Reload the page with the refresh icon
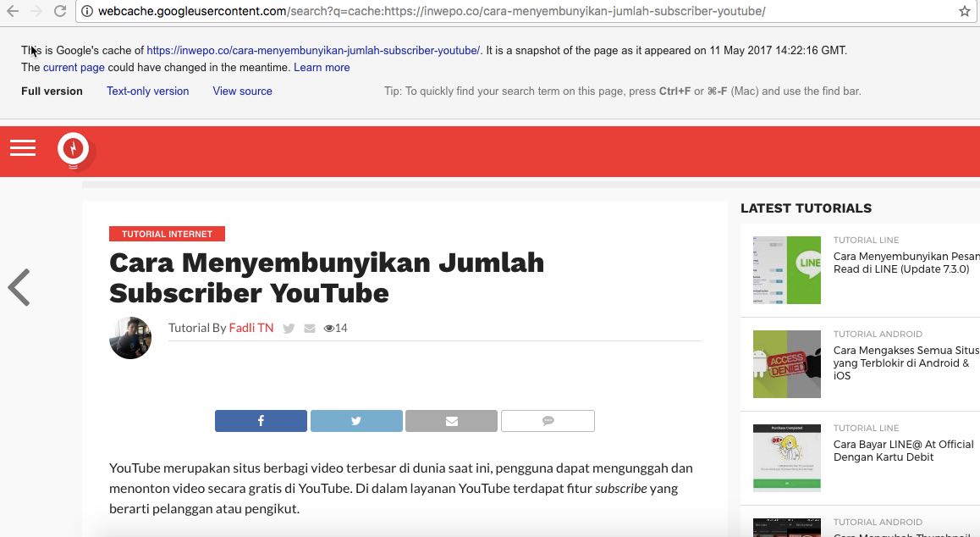 tap(60, 11)
